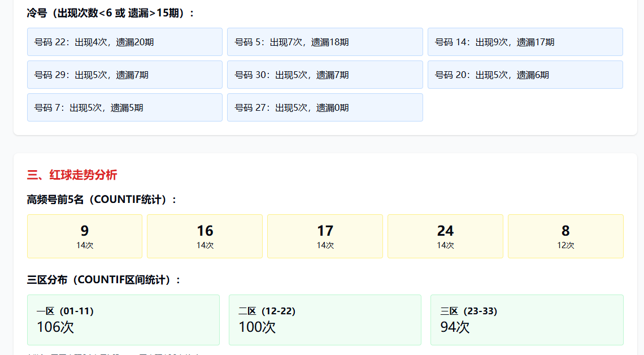This screenshot has height=355, width=644.
Task: Click the yellow tile for number 16
Action: (x=204, y=236)
